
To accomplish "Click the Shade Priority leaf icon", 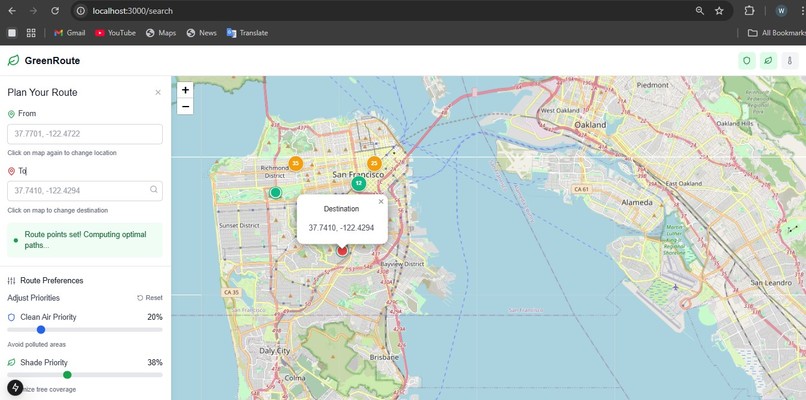I will click(11, 362).
